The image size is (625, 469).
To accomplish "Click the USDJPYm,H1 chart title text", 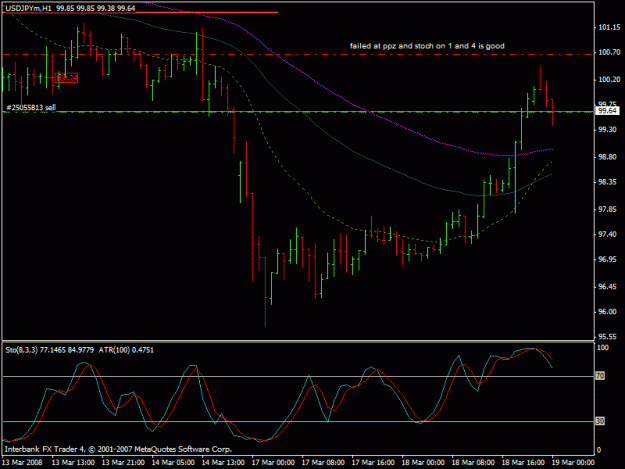I will coord(28,8).
